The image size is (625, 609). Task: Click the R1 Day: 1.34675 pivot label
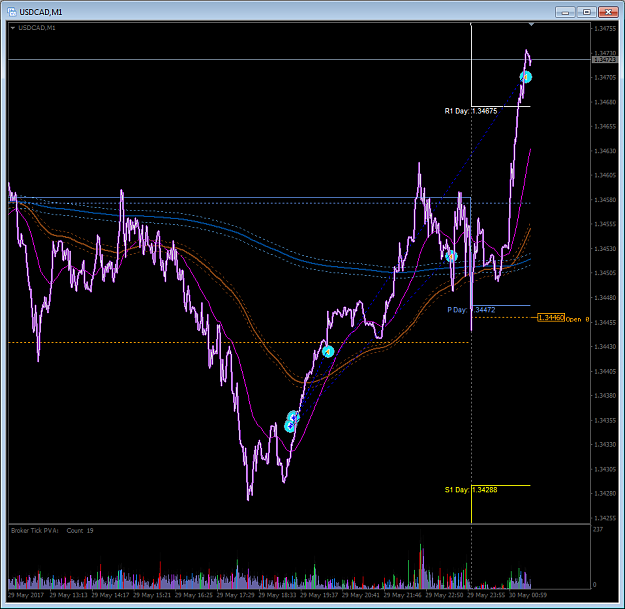click(471, 111)
